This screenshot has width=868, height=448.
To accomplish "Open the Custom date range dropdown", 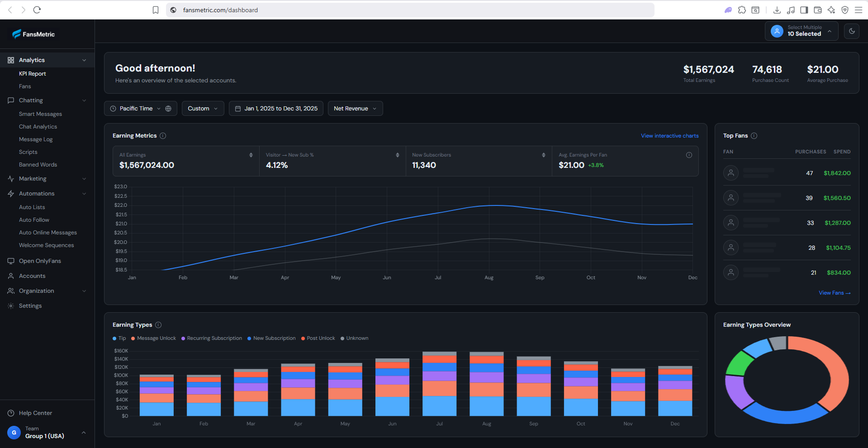I will tap(203, 109).
